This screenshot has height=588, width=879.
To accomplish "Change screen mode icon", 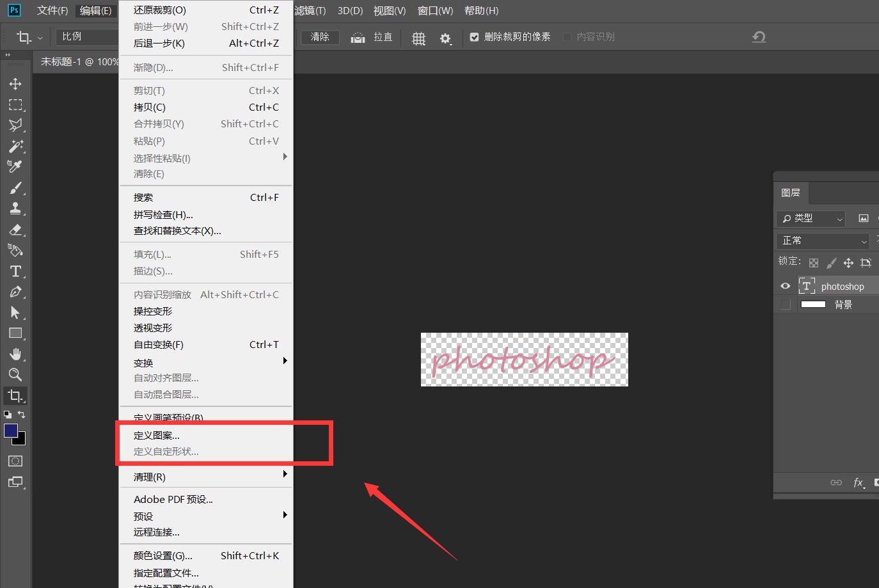I will coord(15,482).
